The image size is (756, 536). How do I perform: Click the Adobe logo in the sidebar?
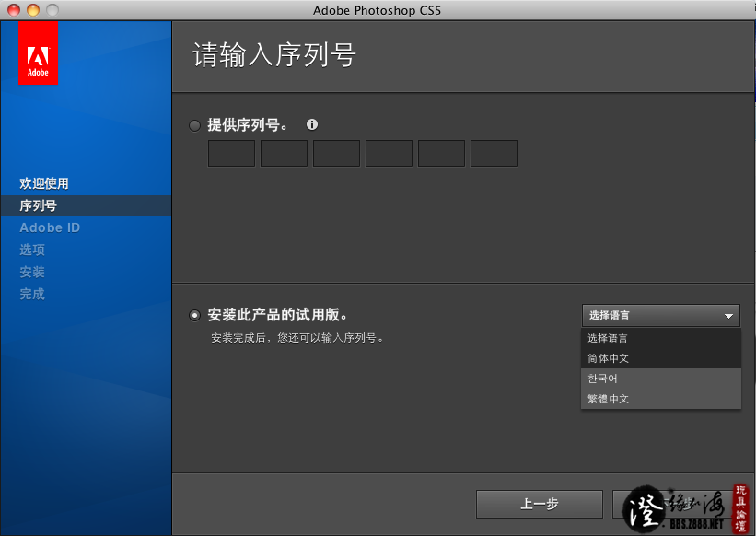(x=38, y=52)
